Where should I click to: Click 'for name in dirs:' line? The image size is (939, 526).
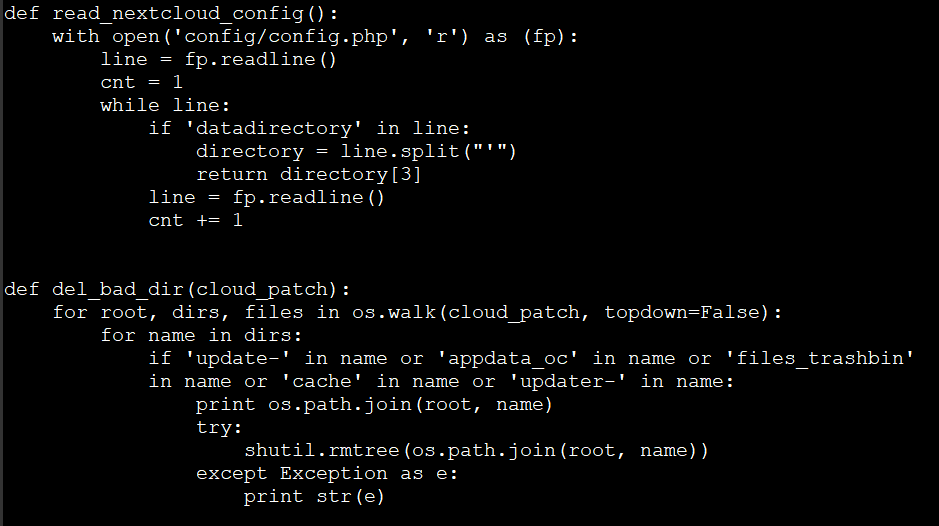click(x=201, y=335)
